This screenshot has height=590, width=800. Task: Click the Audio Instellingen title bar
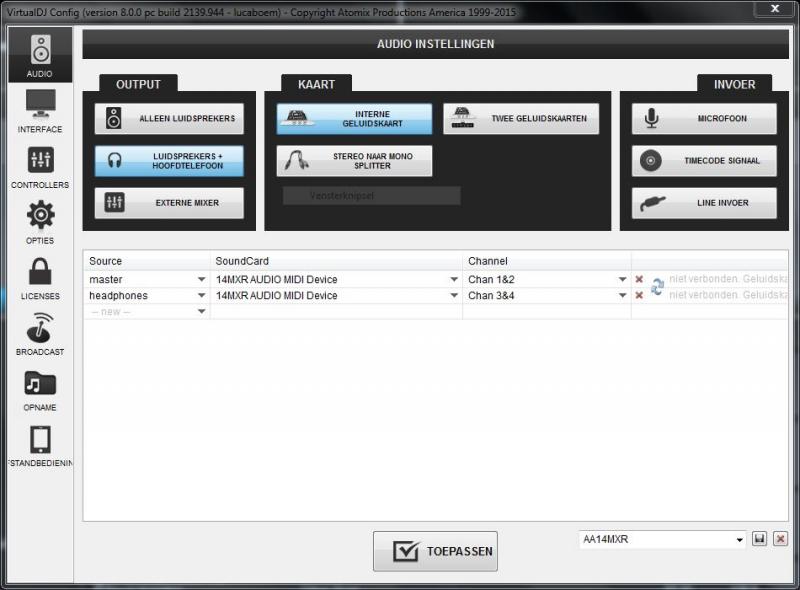click(435, 44)
